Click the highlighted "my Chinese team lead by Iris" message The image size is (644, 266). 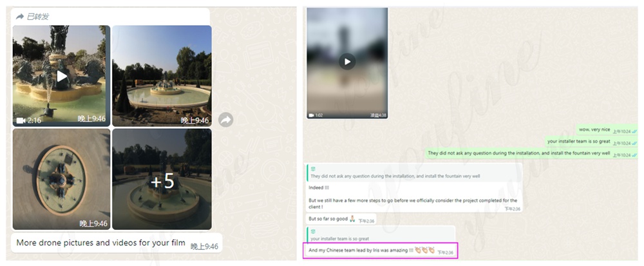380,251
